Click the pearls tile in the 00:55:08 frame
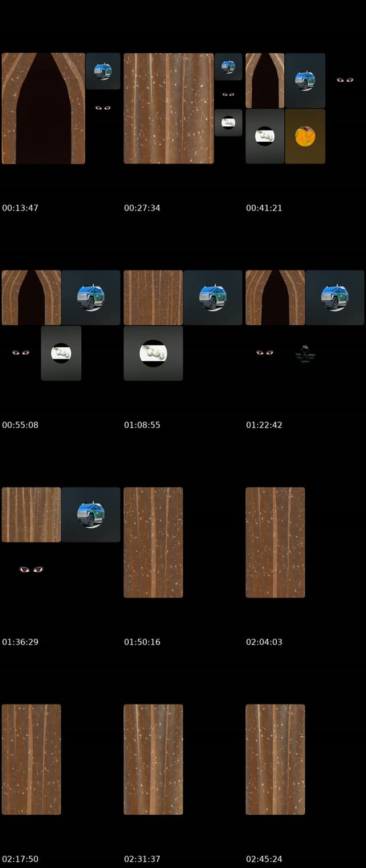The width and height of the screenshot is (366, 868). coord(61,353)
